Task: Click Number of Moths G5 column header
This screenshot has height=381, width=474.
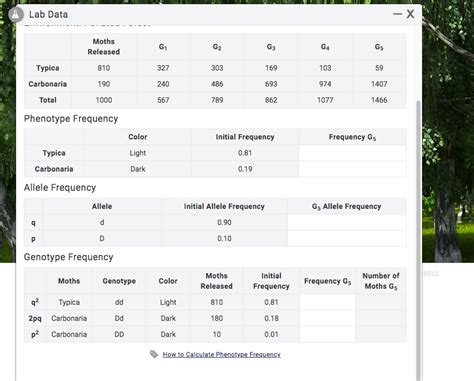Action: (381, 281)
